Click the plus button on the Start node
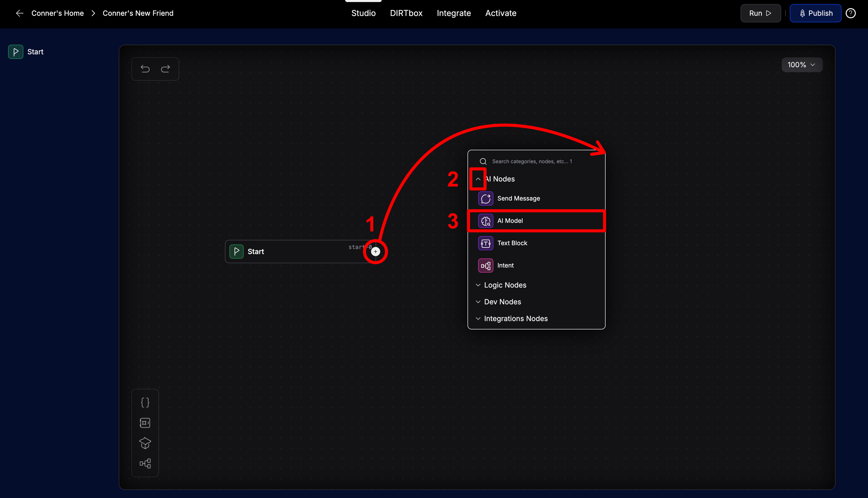868x498 pixels. point(375,251)
